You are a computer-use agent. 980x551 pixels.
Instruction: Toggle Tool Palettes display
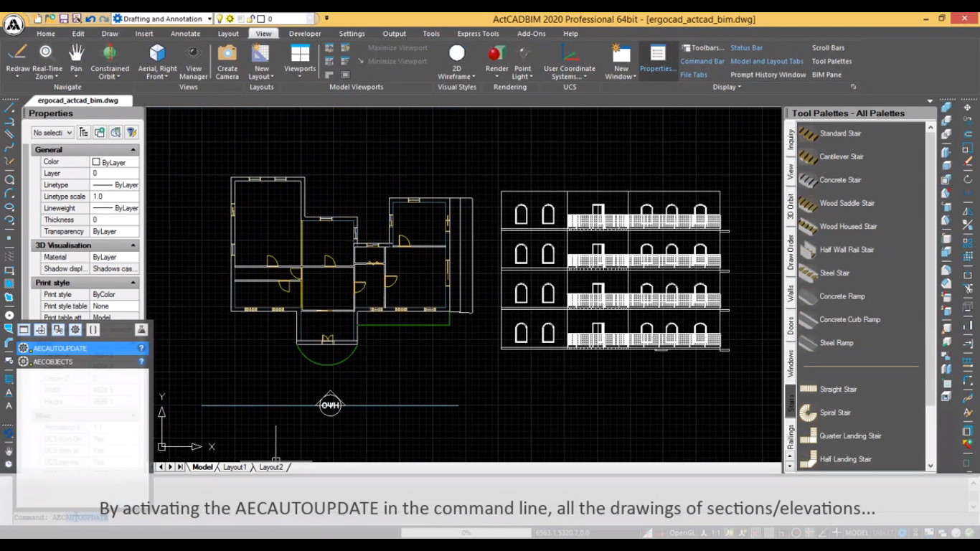(831, 62)
